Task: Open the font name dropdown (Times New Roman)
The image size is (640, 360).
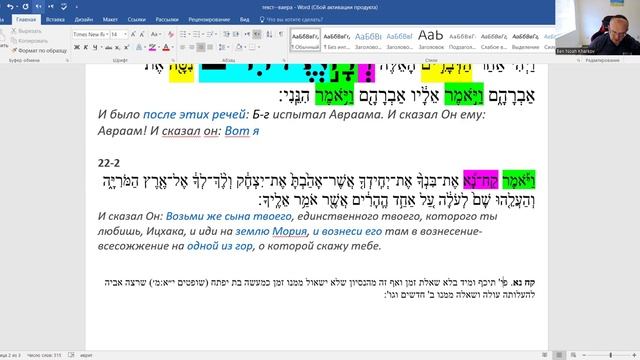Action: [107, 34]
